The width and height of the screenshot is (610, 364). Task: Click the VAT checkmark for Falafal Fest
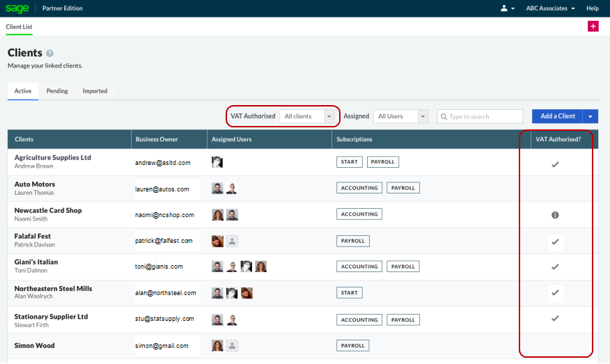pos(555,242)
